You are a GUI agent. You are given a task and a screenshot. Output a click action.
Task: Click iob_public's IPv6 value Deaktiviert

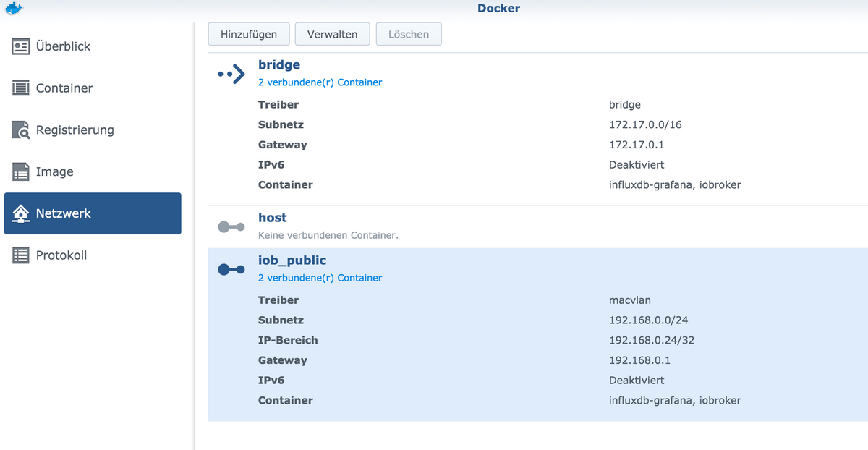click(637, 381)
